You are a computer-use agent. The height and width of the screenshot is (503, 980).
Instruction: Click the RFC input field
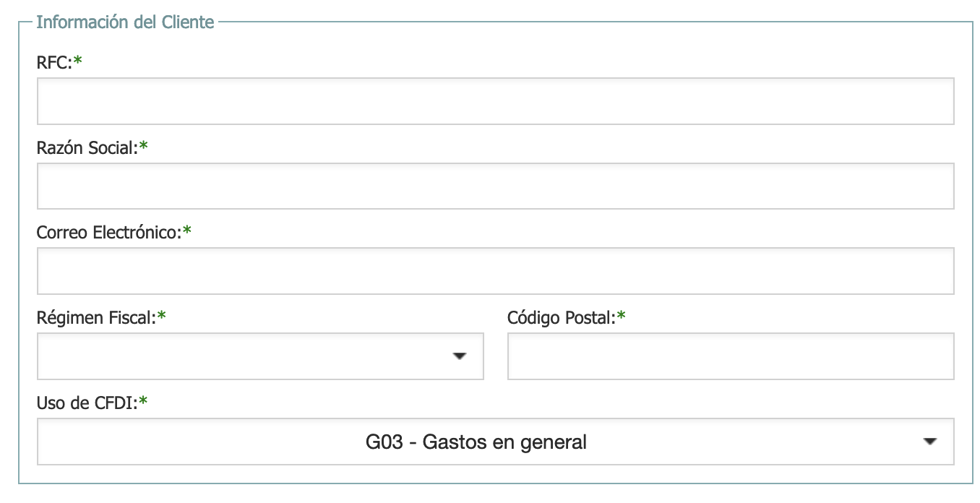[495, 101]
